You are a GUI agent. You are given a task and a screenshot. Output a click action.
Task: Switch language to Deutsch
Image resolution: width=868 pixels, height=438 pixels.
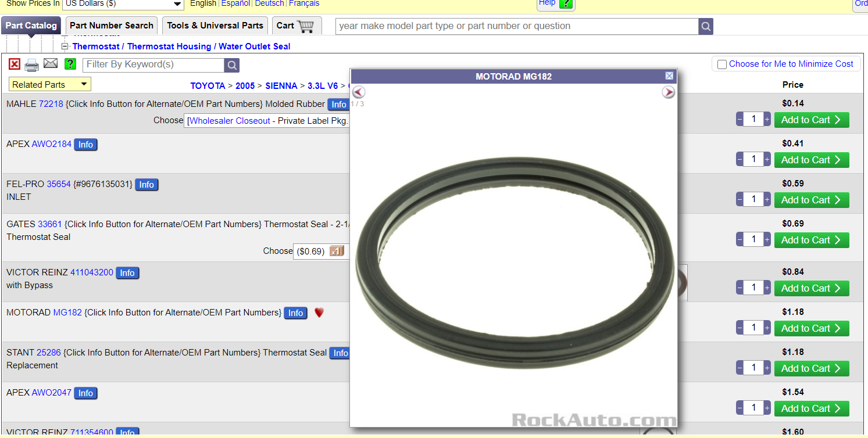tap(270, 3)
